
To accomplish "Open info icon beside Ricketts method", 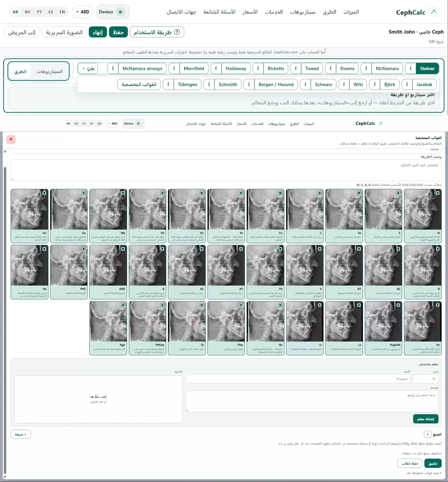I will click(258, 68).
